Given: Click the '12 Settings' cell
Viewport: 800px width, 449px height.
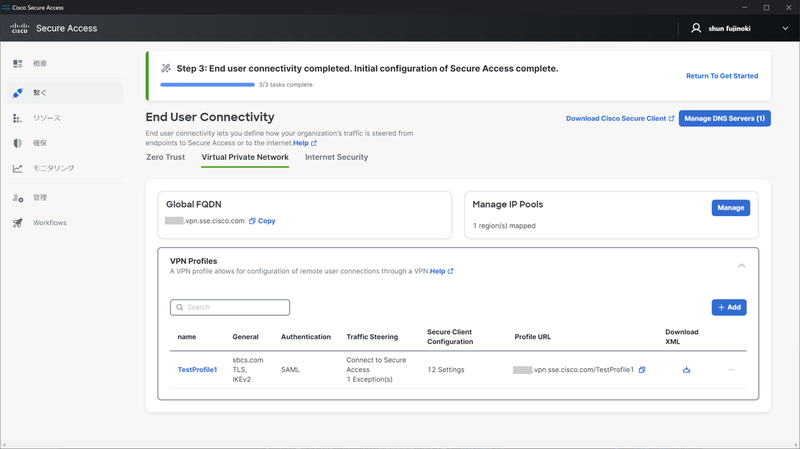Looking at the screenshot, I should [446, 369].
